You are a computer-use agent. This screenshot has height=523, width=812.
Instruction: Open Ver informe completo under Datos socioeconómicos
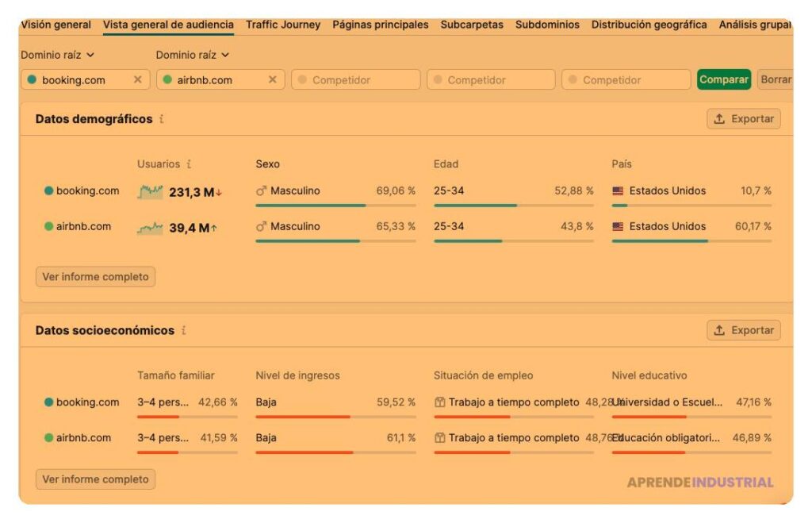tap(95, 479)
